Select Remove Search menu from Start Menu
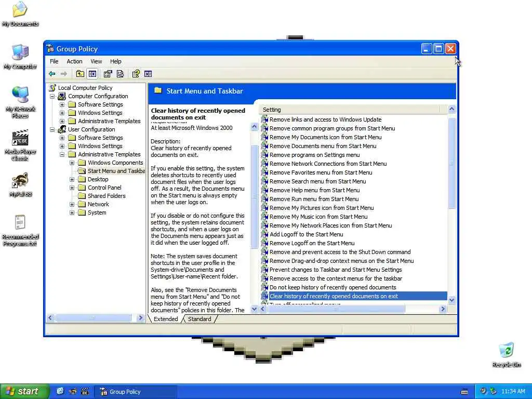532x399 pixels. coord(317,181)
